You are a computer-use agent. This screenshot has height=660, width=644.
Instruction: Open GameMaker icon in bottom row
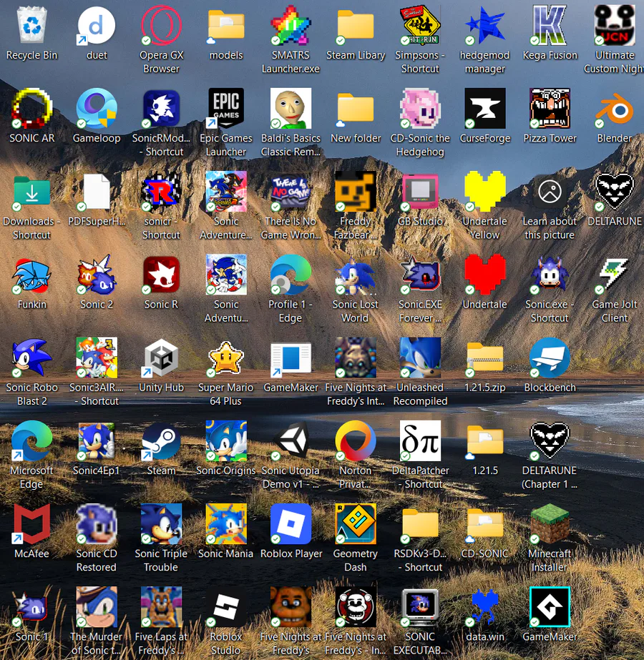click(x=550, y=607)
